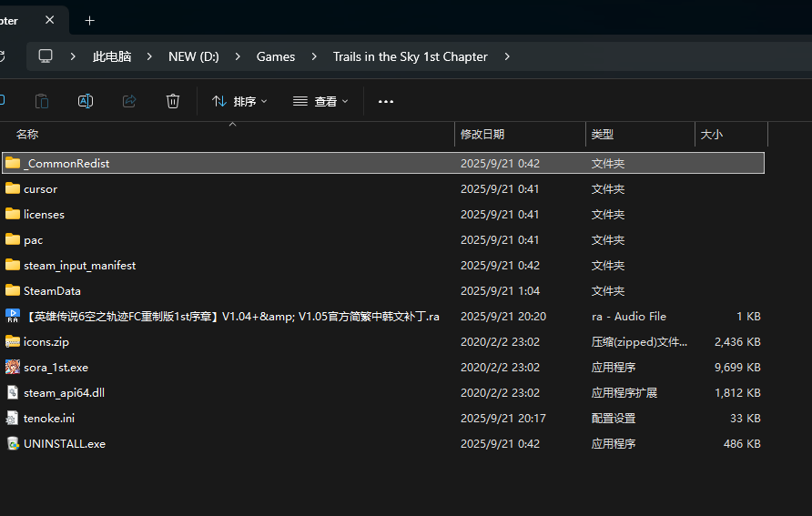Click the steam_api64.dll file icon
Screen dimensions: 812x516
(13, 392)
